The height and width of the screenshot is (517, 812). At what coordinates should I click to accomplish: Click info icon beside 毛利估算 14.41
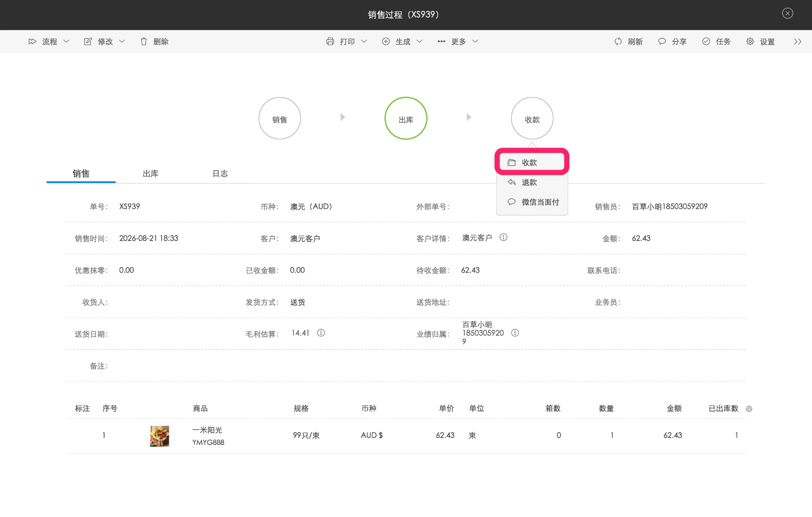(321, 333)
